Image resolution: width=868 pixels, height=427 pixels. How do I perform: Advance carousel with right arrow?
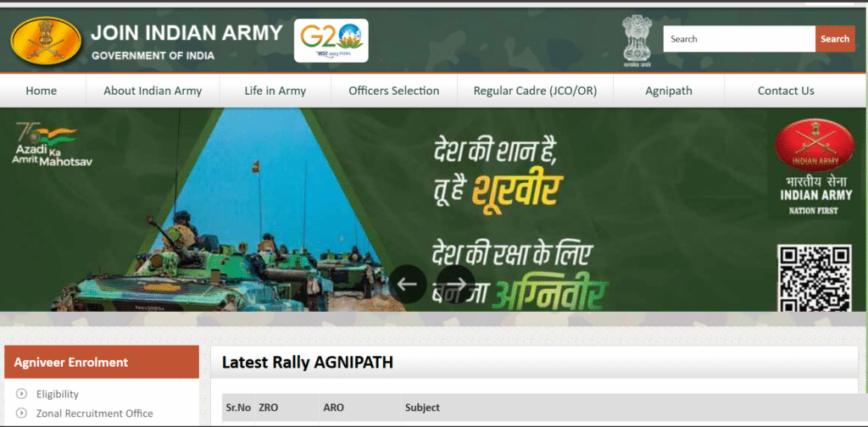pos(458,284)
